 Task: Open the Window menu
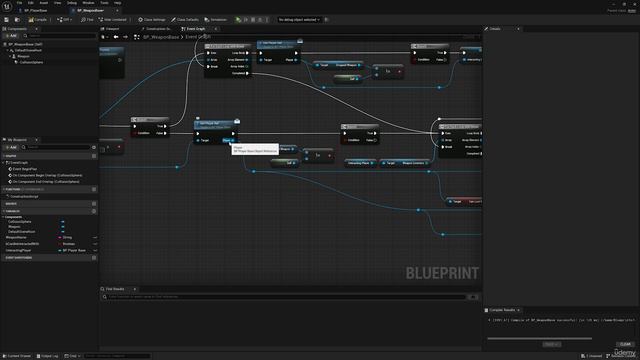click(88, 3)
